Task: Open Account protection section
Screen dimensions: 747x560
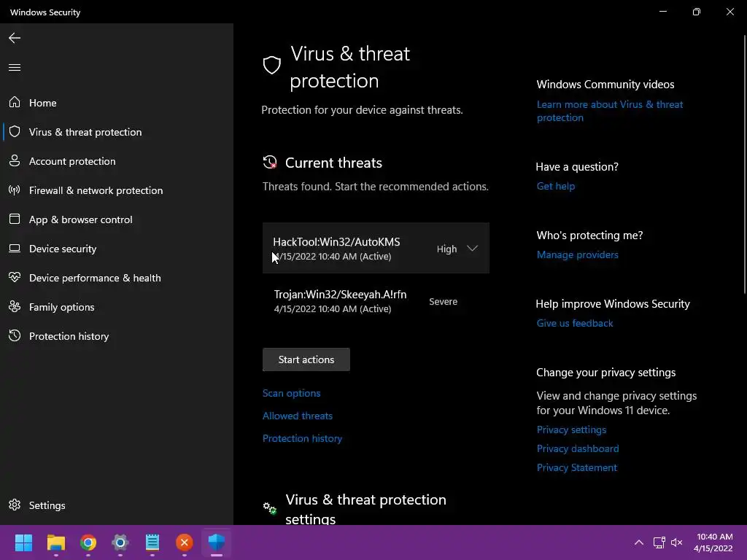Action: coord(72,161)
